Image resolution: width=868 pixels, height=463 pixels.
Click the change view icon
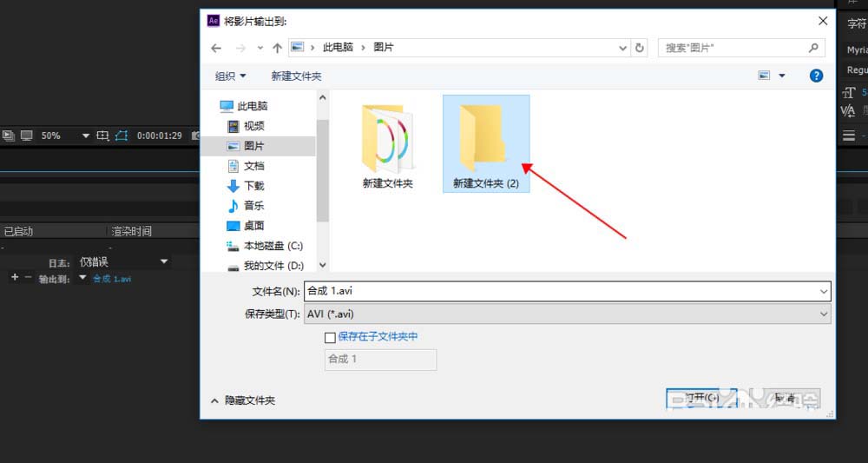(x=765, y=76)
